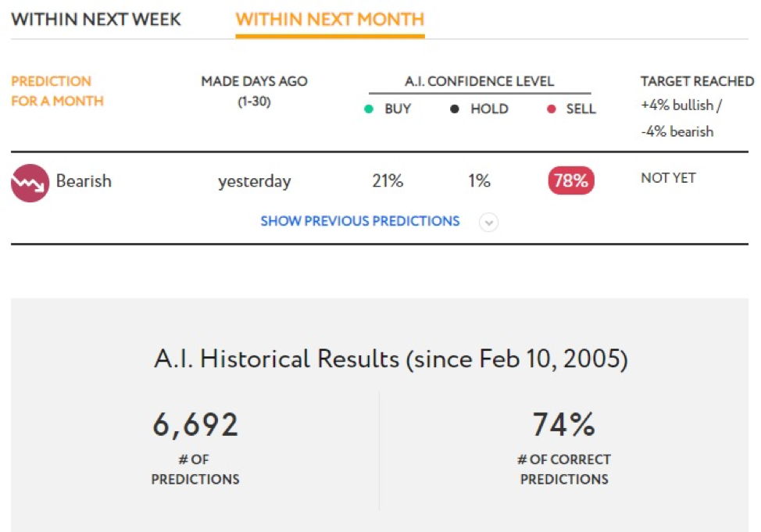This screenshot has width=761, height=532.
Task: Click the 6,692 number of predictions figure
Action: (195, 425)
